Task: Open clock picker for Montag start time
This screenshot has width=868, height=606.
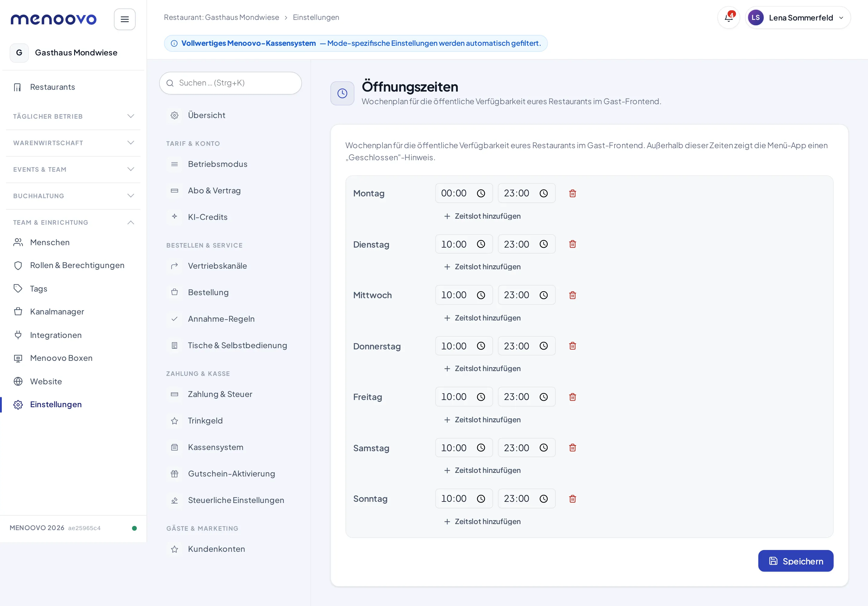Action: [x=481, y=193]
